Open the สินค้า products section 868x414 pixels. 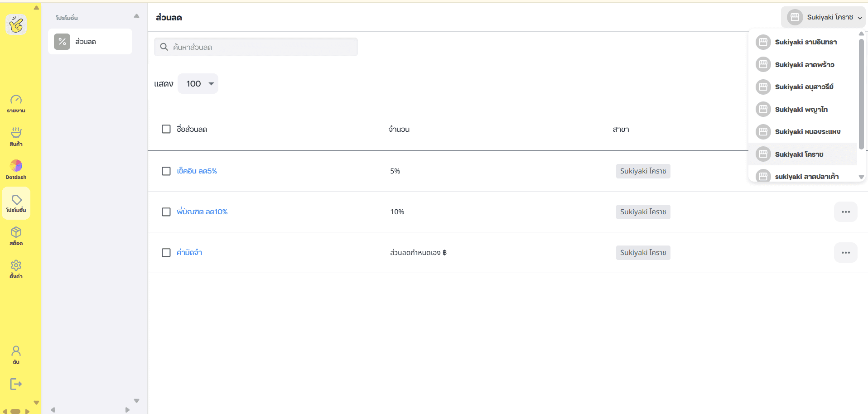point(16,137)
